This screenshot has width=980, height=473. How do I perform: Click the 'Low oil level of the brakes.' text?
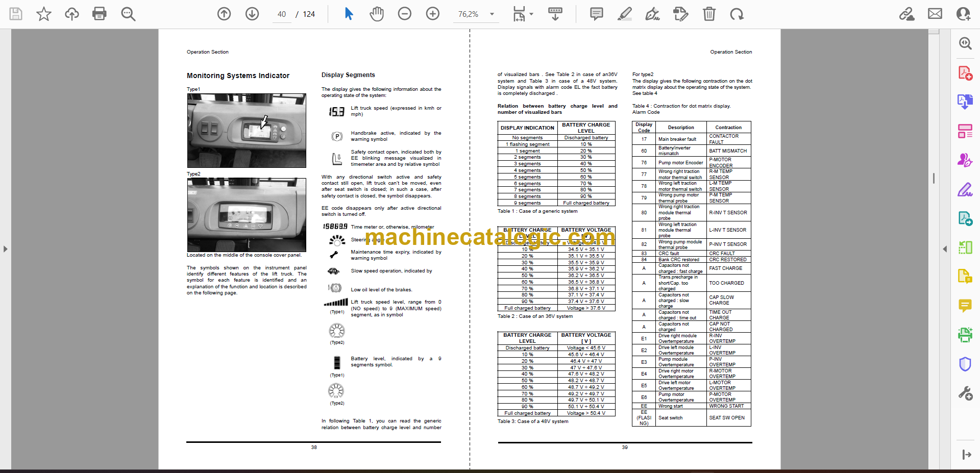tap(381, 290)
